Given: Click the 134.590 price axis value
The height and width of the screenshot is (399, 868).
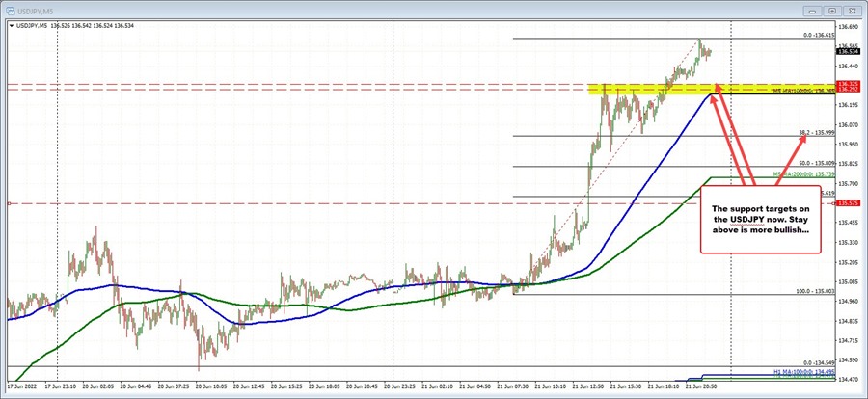Looking at the screenshot, I should tap(847, 360).
